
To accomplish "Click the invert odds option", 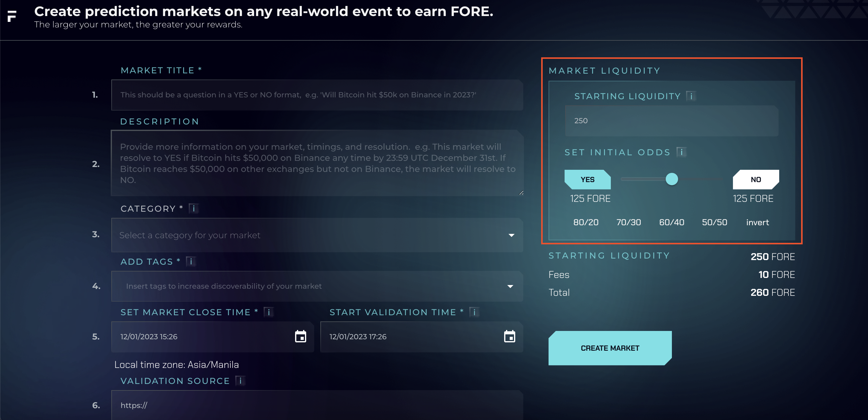I will click(x=757, y=222).
